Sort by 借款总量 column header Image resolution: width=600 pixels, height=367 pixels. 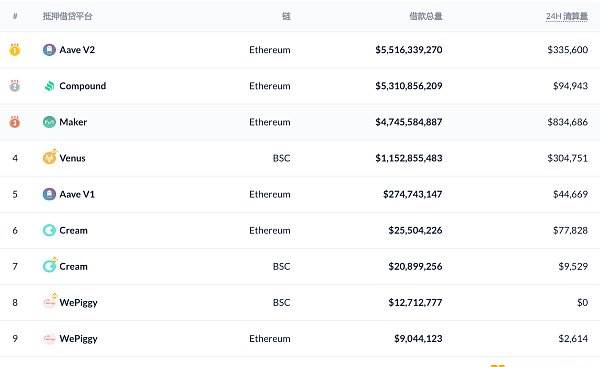[426, 16]
